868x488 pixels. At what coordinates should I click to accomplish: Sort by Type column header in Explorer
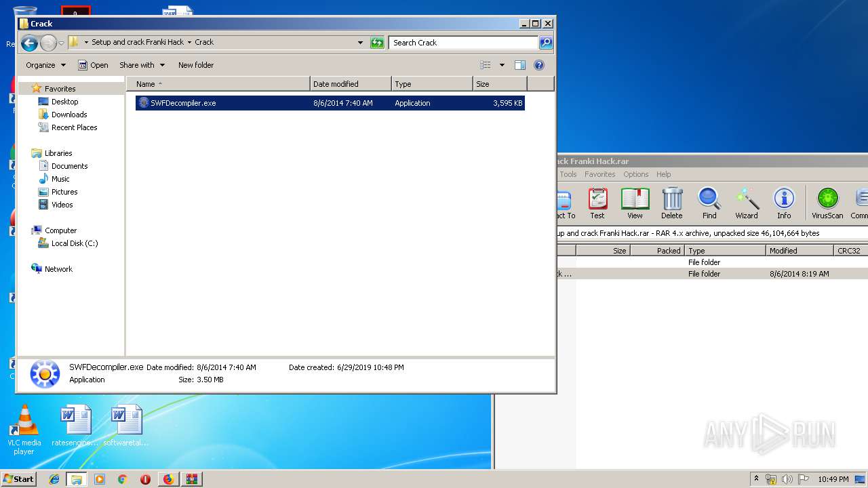432,84
